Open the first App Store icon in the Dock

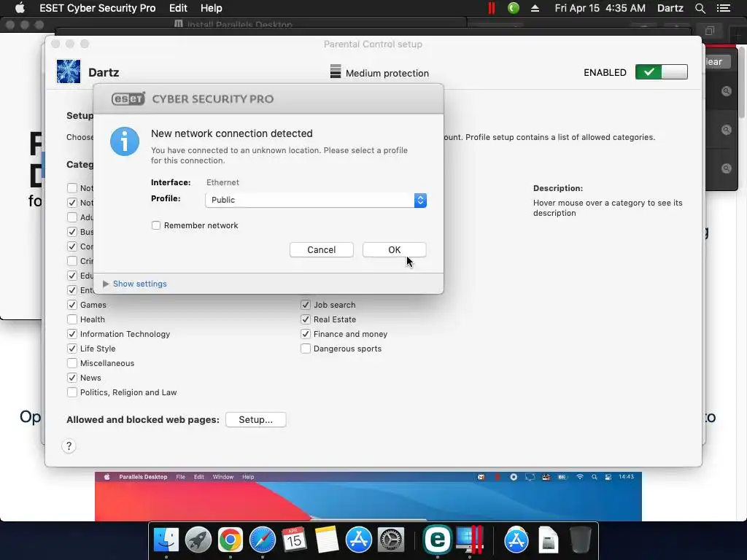pyautogui.click(x=358, y=540)
